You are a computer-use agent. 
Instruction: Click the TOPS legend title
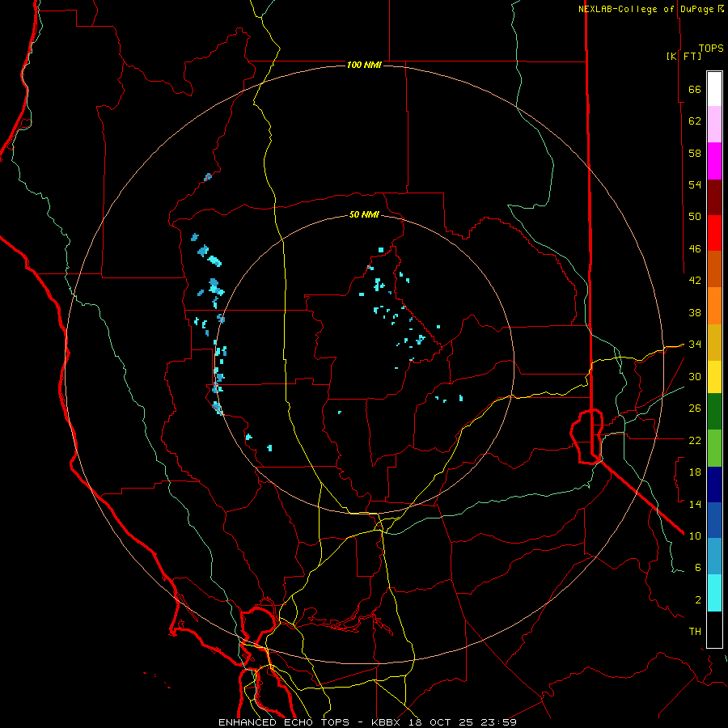tap(711, 49)
